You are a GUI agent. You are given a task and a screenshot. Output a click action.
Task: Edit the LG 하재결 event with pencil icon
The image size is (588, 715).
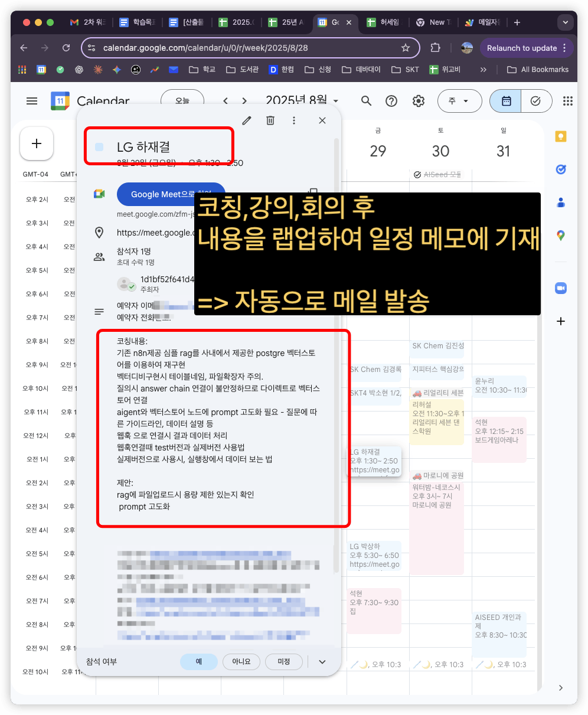[247, 120]
